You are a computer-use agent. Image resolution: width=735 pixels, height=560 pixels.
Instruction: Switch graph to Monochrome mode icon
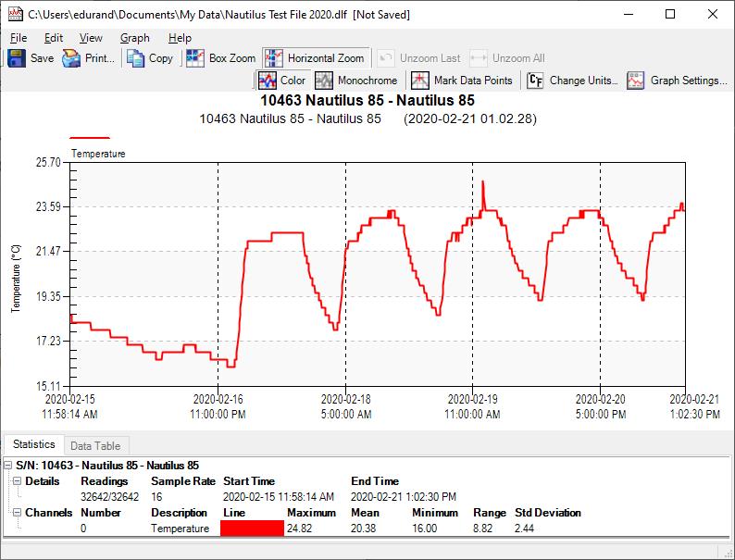[x=323, y=81]
